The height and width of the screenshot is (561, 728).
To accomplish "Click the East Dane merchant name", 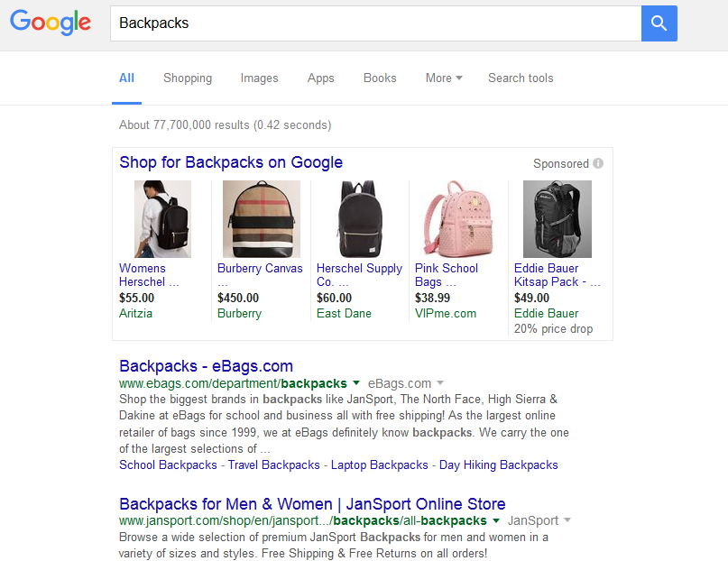I will (344, 314).
